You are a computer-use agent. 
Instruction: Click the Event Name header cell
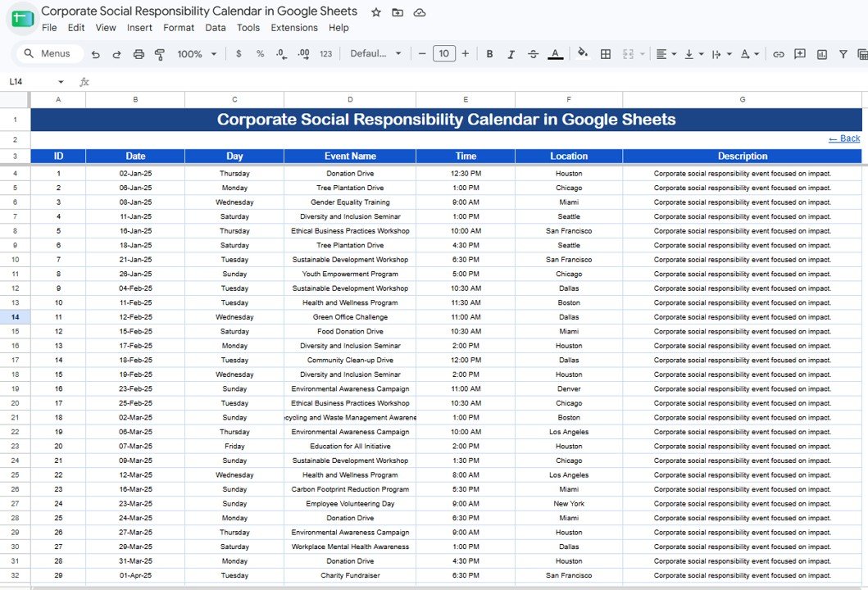tap(350, 156)
